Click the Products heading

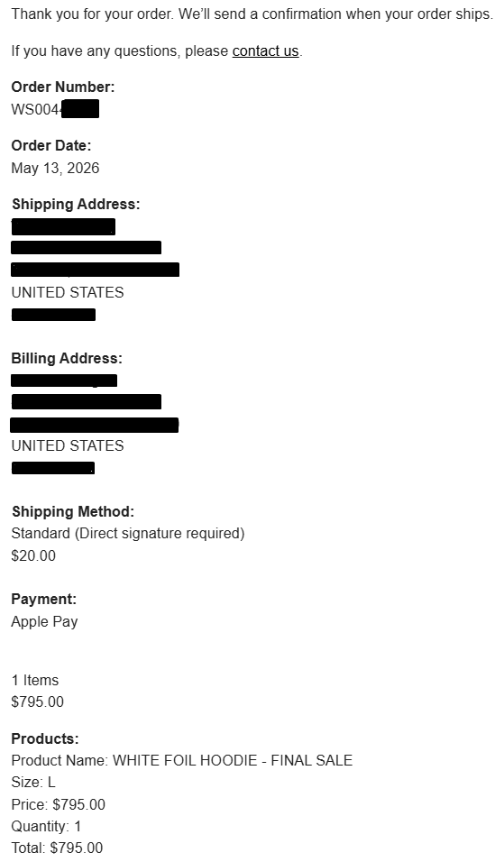[x=45, y=738]
